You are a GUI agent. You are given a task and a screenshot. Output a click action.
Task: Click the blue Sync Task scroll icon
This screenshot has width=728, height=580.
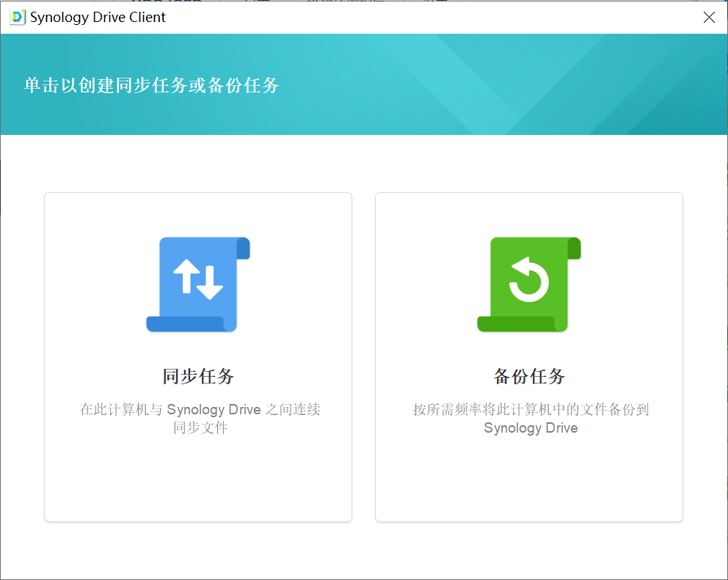[198, 285]
